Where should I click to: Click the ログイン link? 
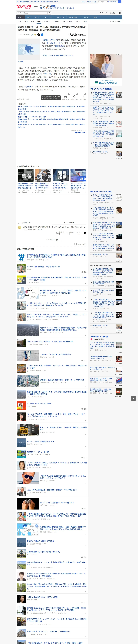42,8
